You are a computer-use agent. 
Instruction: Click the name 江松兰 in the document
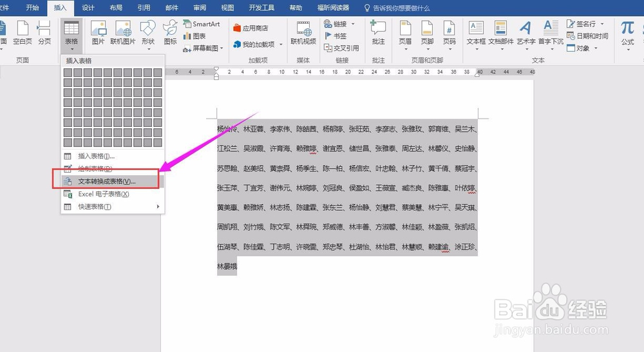pos(227,148)
